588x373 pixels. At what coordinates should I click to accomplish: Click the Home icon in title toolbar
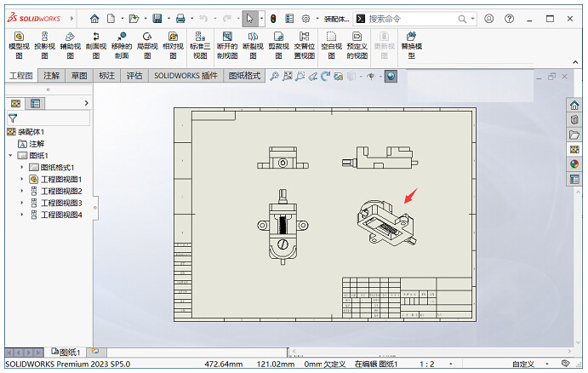coord(94,18)
